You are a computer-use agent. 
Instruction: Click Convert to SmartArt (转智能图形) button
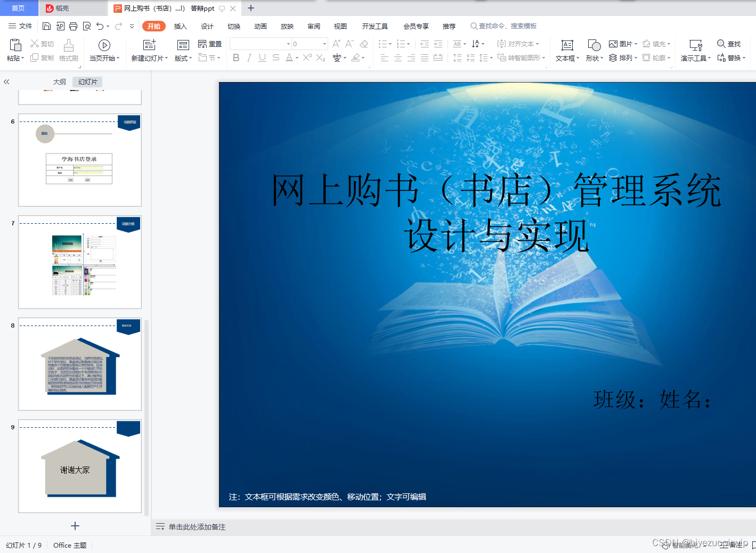click(x=522, y=58)
